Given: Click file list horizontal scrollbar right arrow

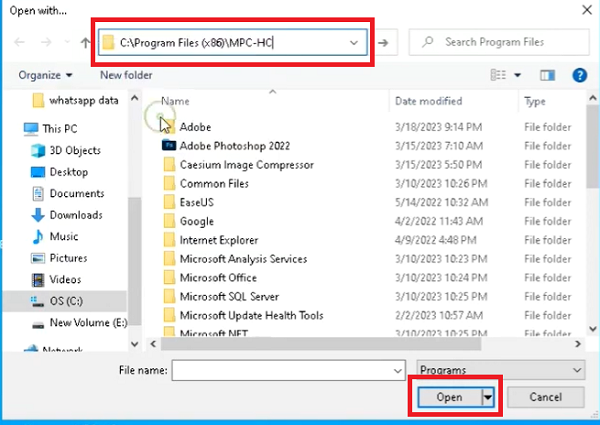Looking at the screenshot, I should [578, 344].
